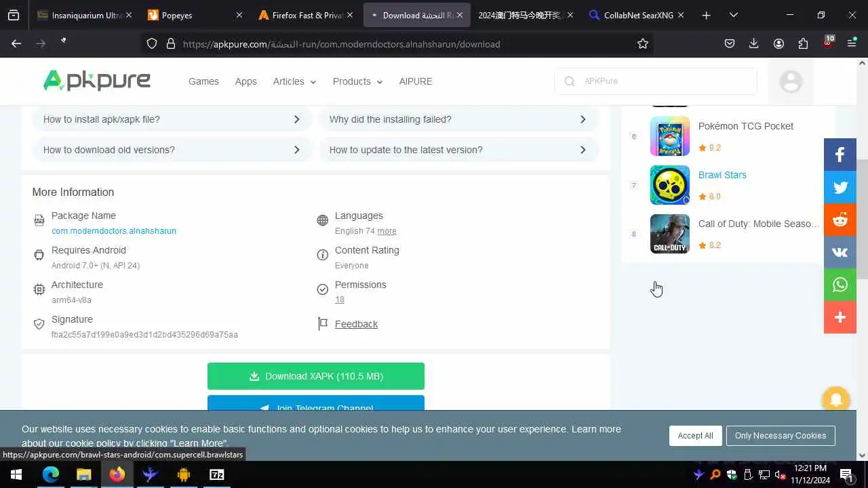Screen dimensions: 868x488
Task: Accept all cookies
Action: [695, 436]
